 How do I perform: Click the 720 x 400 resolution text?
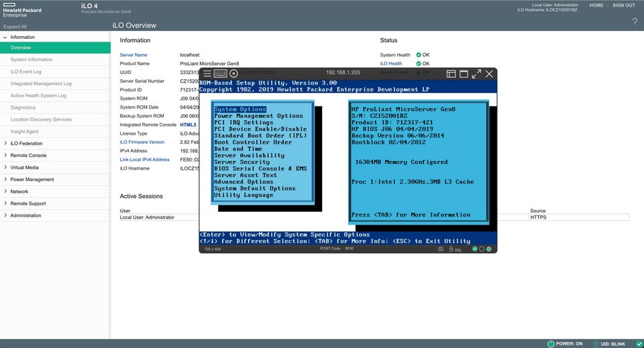[213, 249]
